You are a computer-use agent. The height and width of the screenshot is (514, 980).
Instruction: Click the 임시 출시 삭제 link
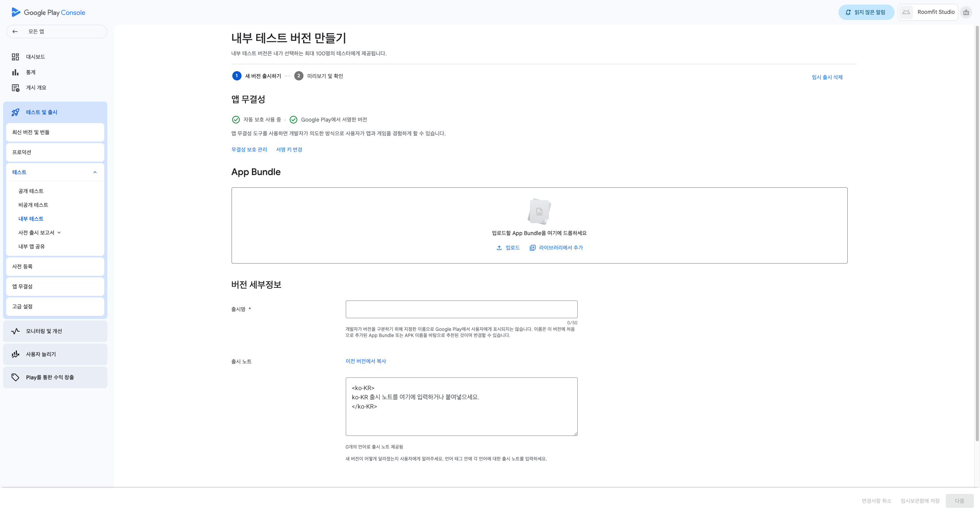(x=827, y=77)
